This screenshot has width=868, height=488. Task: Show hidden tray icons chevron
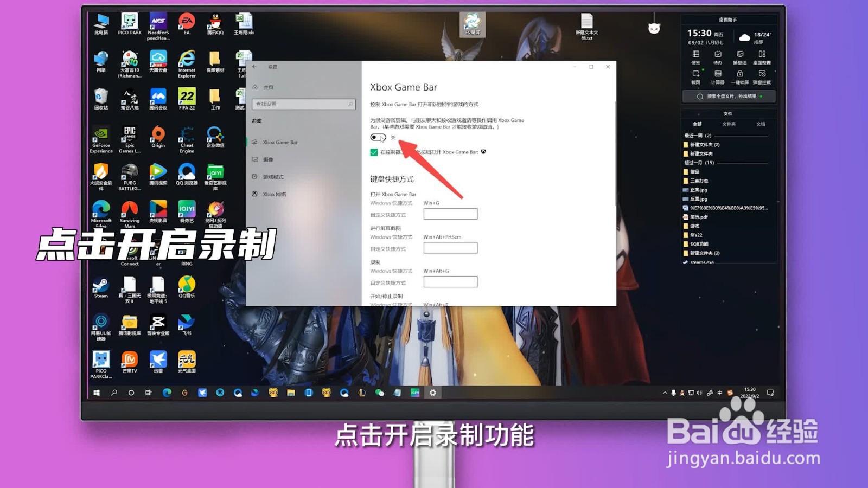click(665, 393)
